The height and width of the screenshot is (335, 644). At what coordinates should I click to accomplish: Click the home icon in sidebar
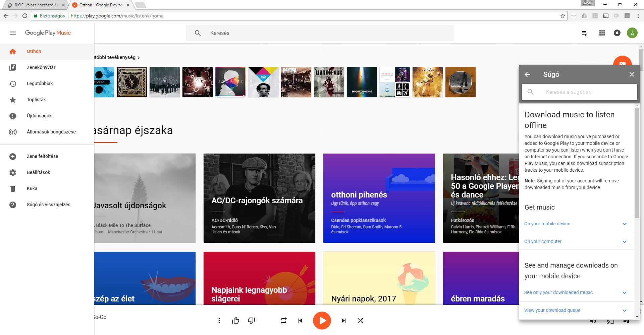point(13,51)
